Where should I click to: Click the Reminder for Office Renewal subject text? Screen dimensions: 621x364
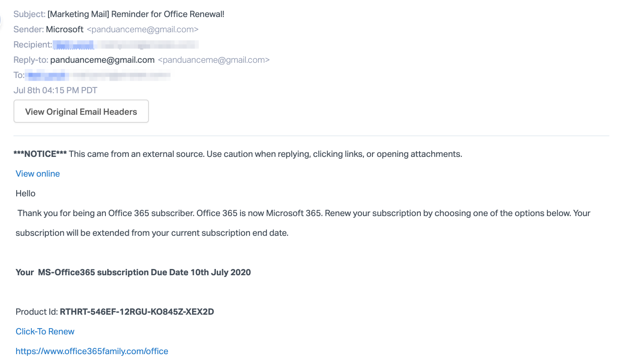click(136, 14)
